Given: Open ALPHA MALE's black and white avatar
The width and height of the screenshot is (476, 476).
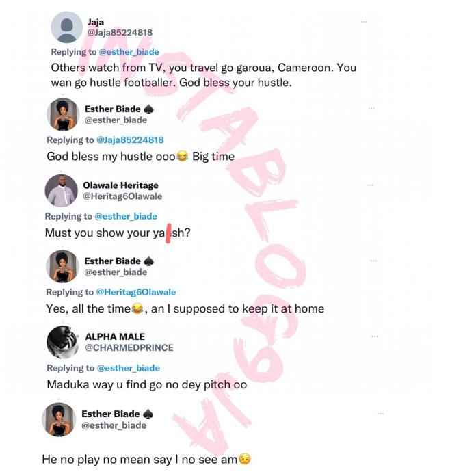Looking at the screenshot, I should coord(63,342).
